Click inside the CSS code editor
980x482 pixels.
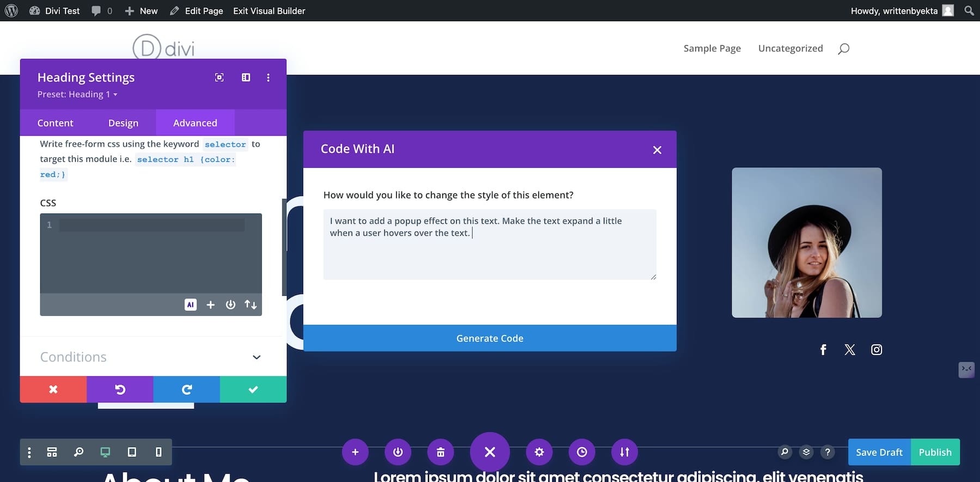pyautogui.click(x=151, y=253)
